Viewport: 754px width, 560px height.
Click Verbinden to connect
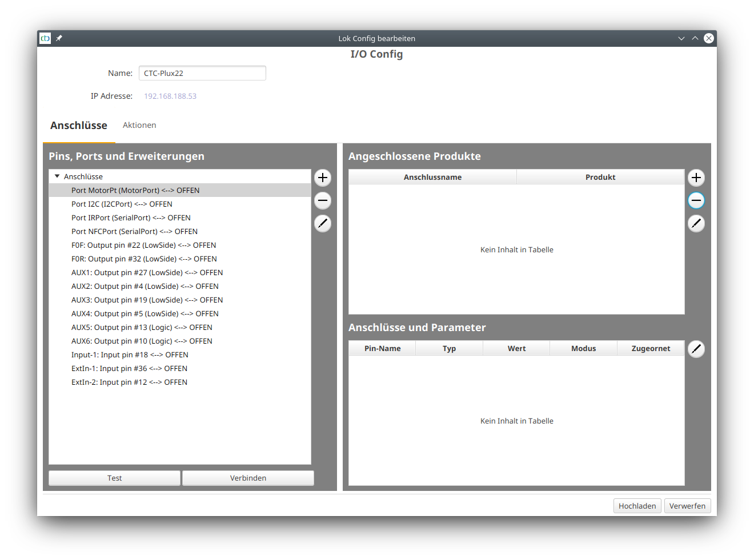(x=247, y=478)
